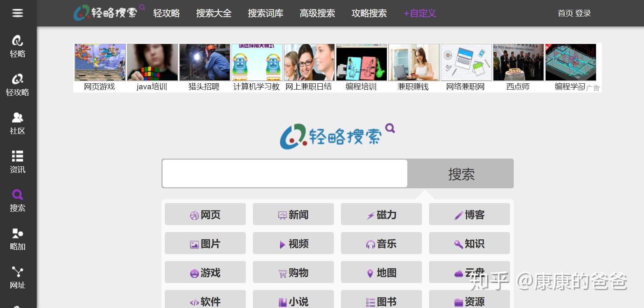This screenshot has height=308, width=644.
Task: Open 搜索词库 in top navigation
Action: pyautogui.click(x=266, y=13)
